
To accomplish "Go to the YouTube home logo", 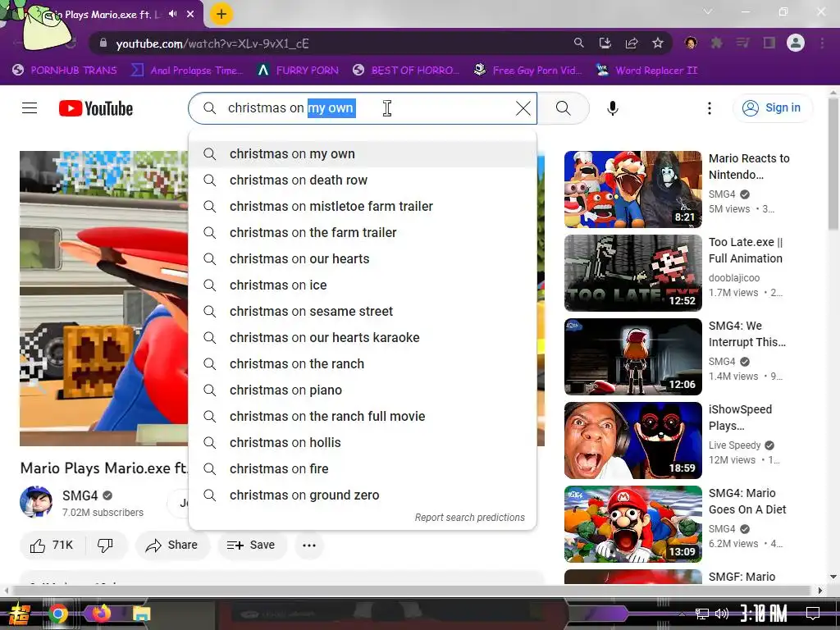I will coord(96,108).
